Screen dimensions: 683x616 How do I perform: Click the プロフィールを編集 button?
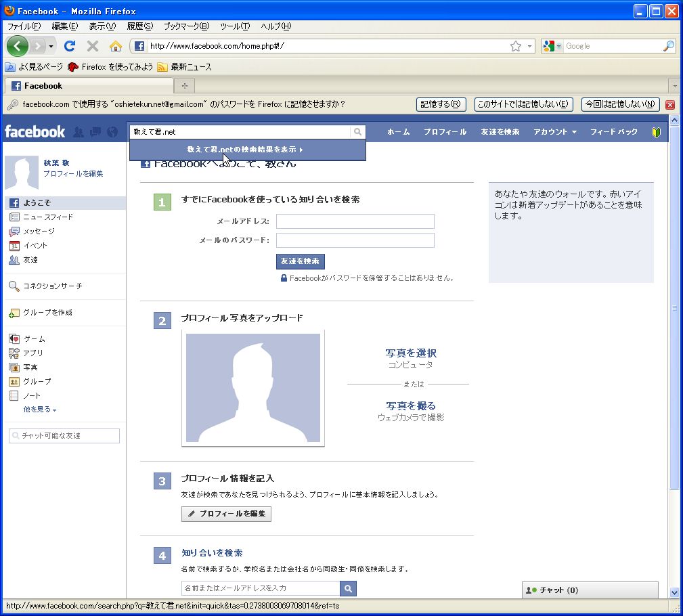[226, 514]
